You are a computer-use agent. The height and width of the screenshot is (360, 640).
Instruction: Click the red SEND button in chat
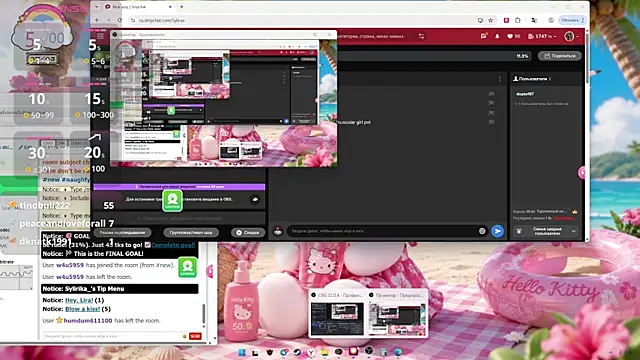coord(195,336)
